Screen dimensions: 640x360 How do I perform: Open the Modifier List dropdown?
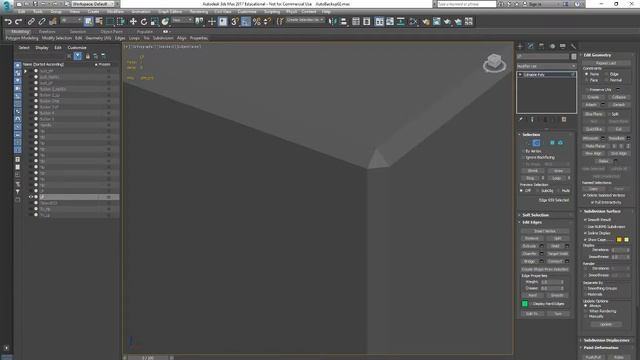tap(547, 66)
